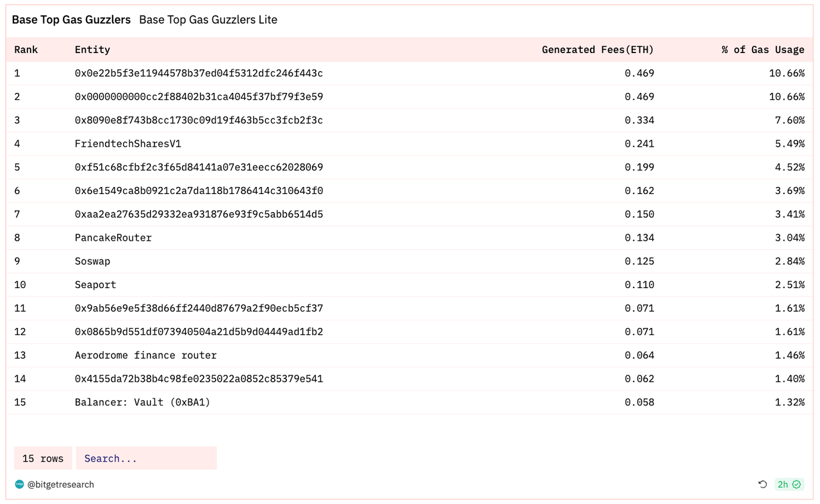
Task: Select address 0x0e22b5f3e11944578b37ed04f5312dfc246f443c
Action: [199, 73]
